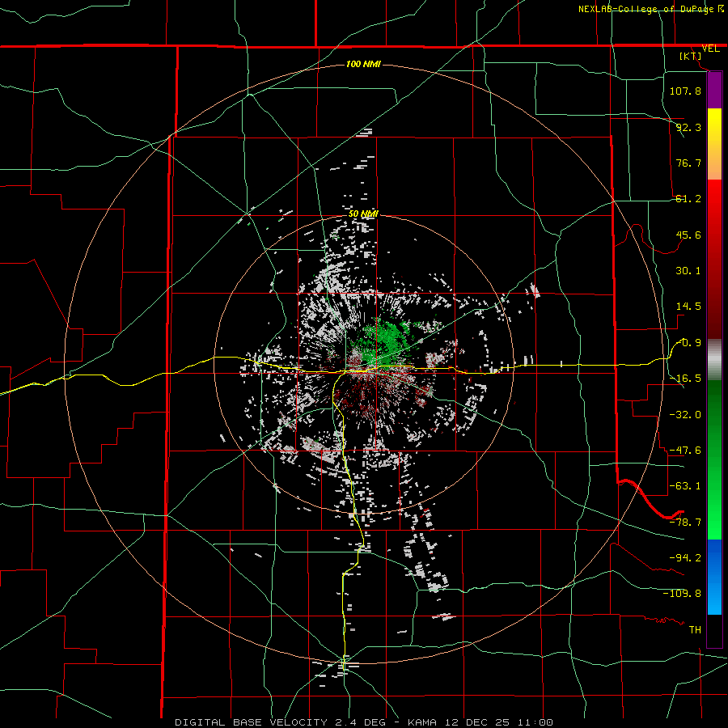Click the 92.3 velocity scale value
The height and width of the screenshot is (728, 728).
click(688, 127)
